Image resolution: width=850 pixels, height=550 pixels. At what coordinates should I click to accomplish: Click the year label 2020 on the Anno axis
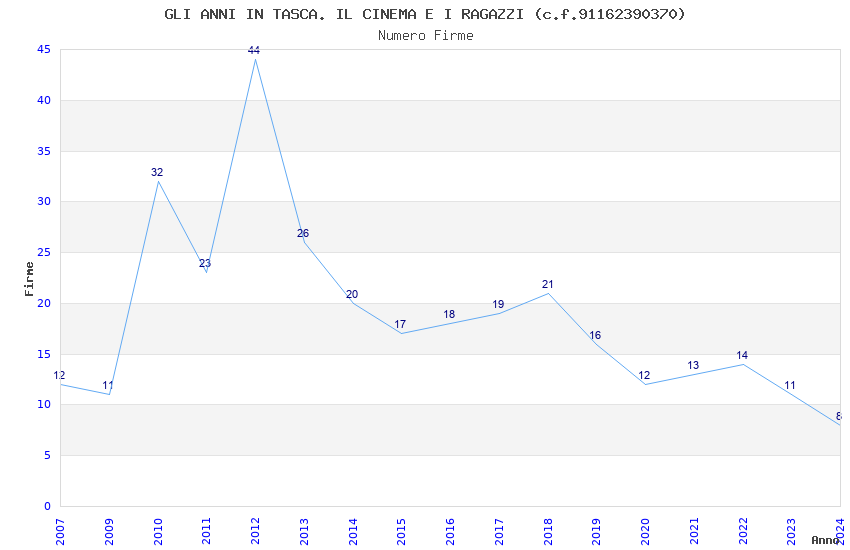(x=645, y=532)
